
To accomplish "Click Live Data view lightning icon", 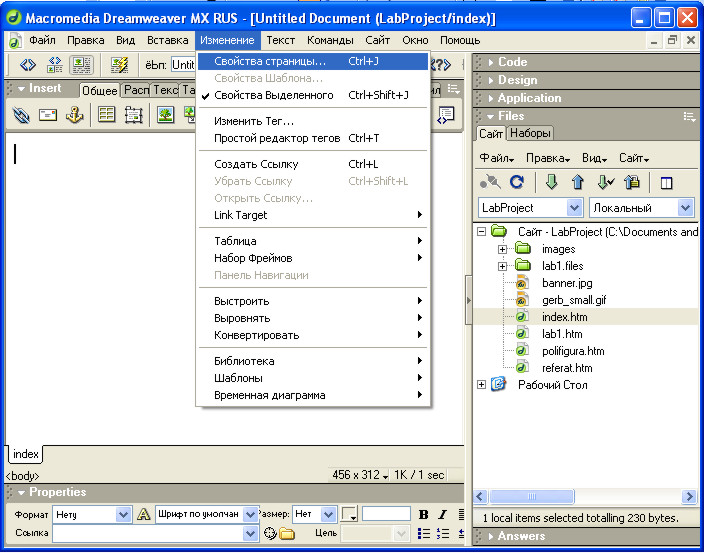I will click(119, 65).
